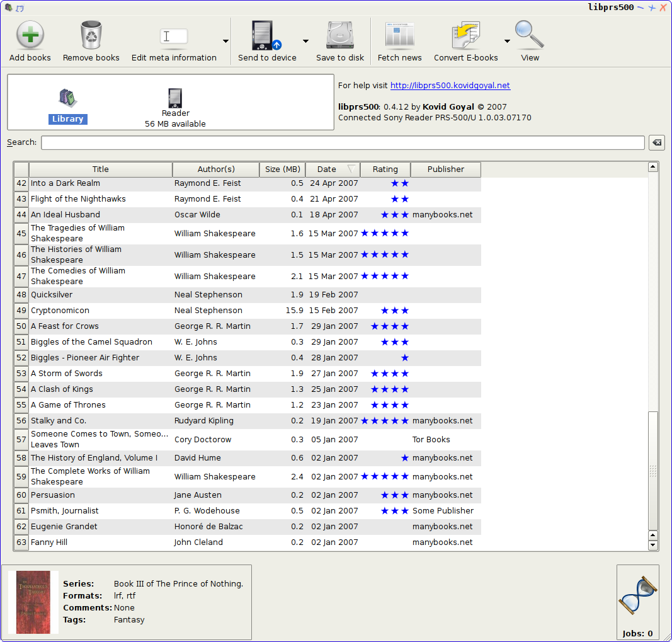Sort by the Publisher column header
672x642 pixels.
click(446, 169)
